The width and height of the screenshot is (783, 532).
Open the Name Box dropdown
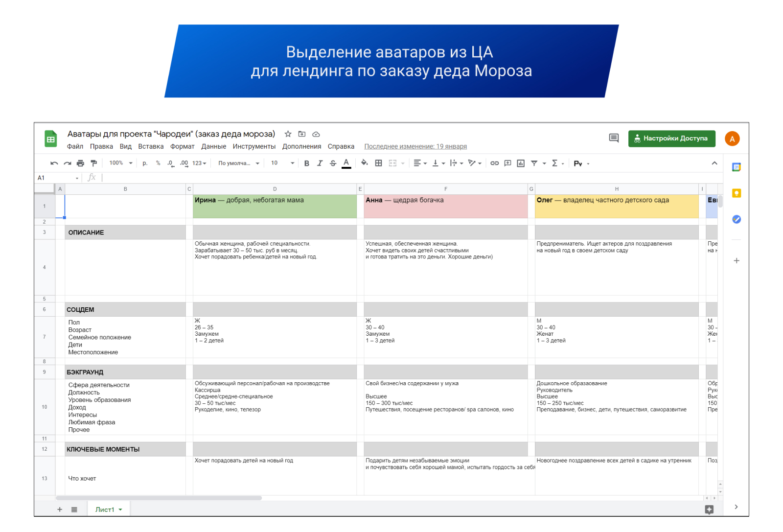click(77, 178)
